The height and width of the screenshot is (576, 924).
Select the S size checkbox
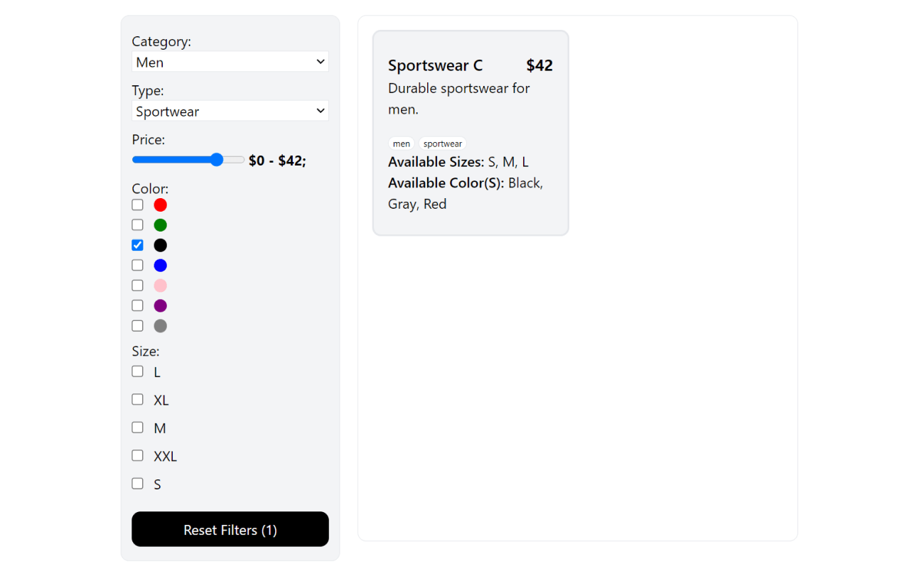[138, 484]
